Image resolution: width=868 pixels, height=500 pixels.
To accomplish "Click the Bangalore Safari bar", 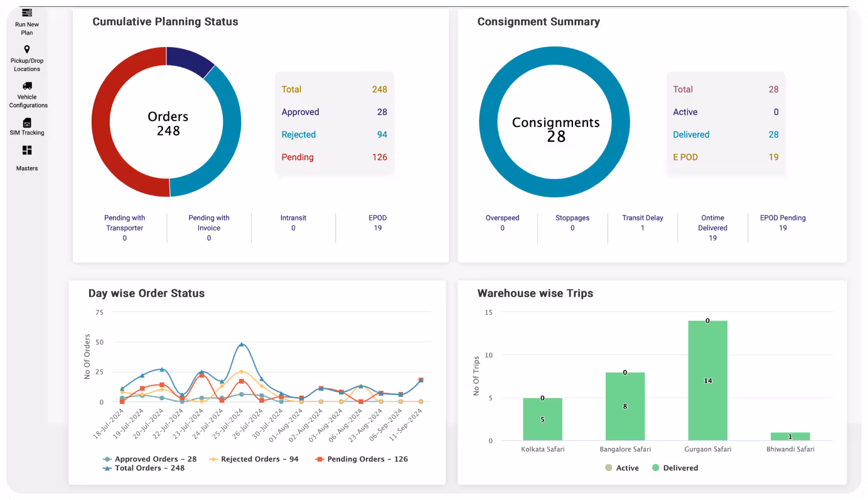I will pyautogui.click(x=625, y=406).
